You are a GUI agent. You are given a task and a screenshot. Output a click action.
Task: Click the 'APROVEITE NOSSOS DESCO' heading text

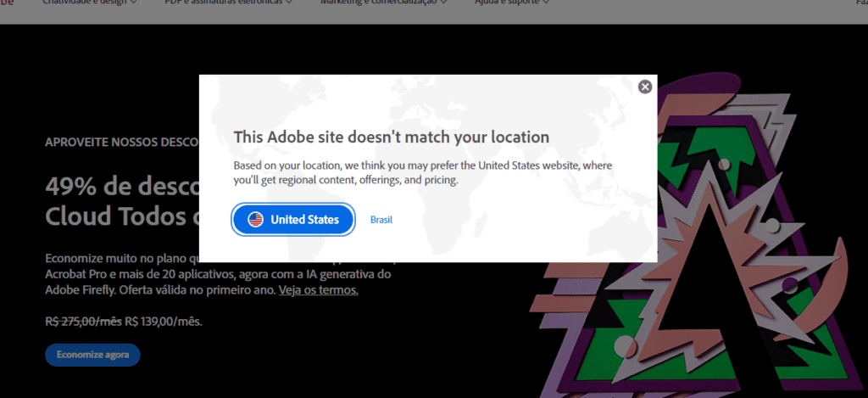(122, 143)
